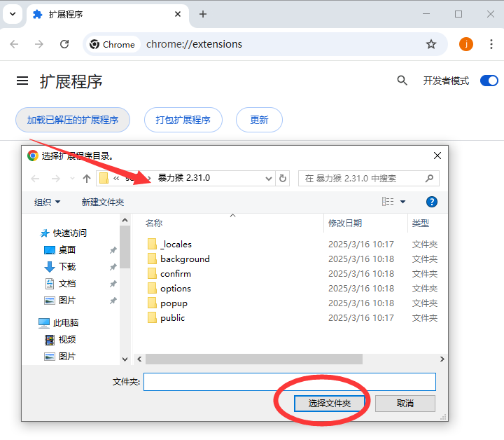This screenshot has width=504, height=440.
Task: Reload the page
Action: click(x=64, y=44)
